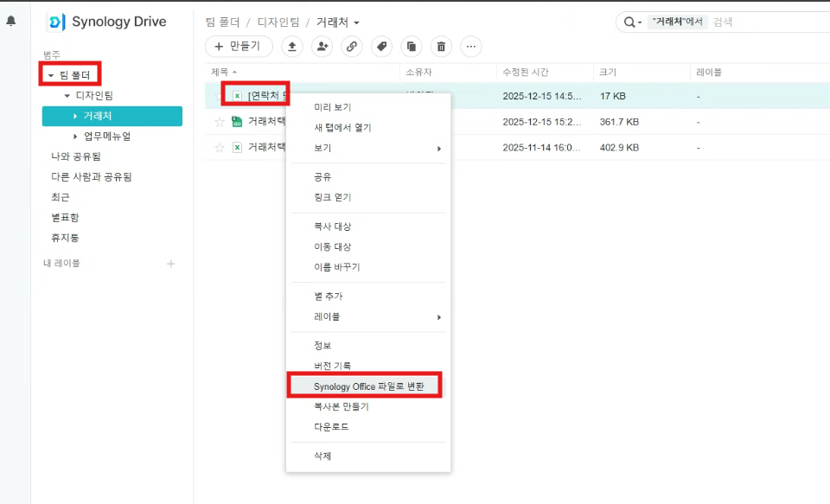Open 다른 사람과 공유됨 in sidebar
The image size is (830, 504).
point(92,177)
